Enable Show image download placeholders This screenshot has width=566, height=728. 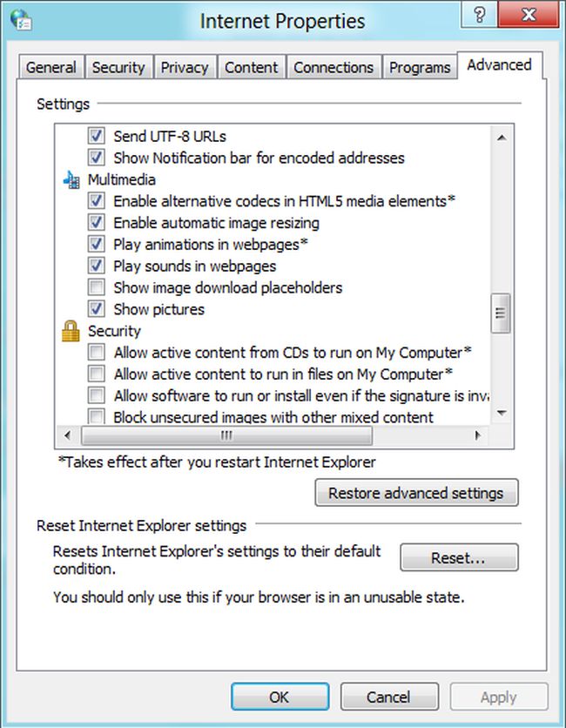(96, 287)
